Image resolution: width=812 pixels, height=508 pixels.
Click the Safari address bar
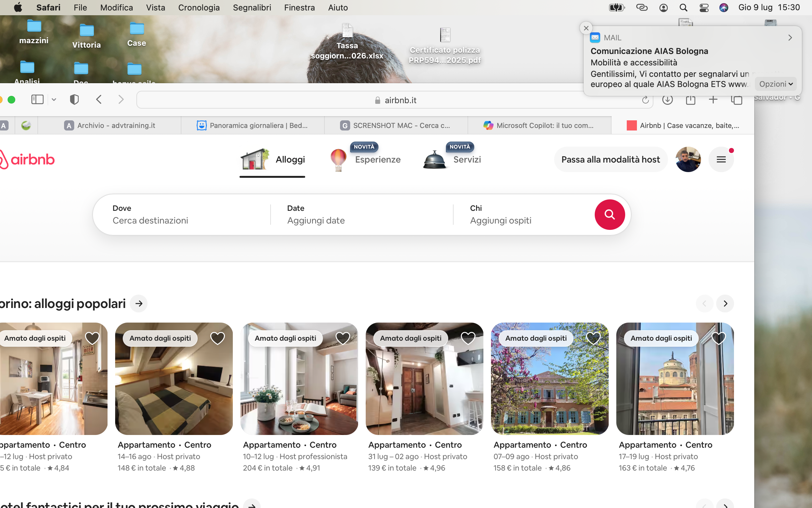coord(395,100)
